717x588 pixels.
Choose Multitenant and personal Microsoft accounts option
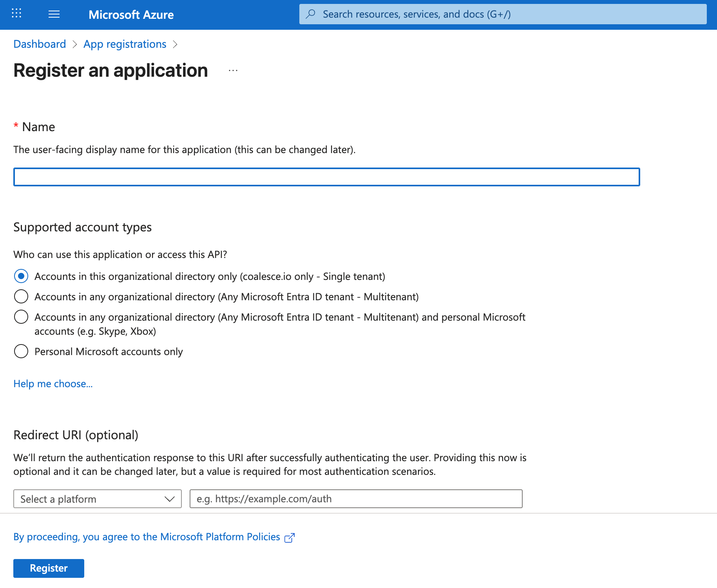[21, 317]
